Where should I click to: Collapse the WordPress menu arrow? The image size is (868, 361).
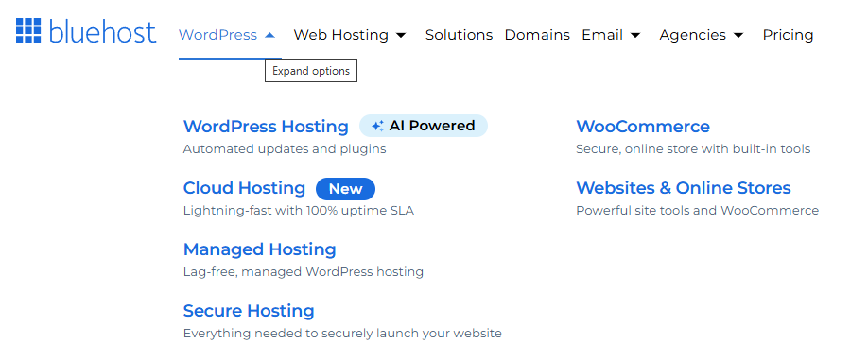click(x=269, y=35)
